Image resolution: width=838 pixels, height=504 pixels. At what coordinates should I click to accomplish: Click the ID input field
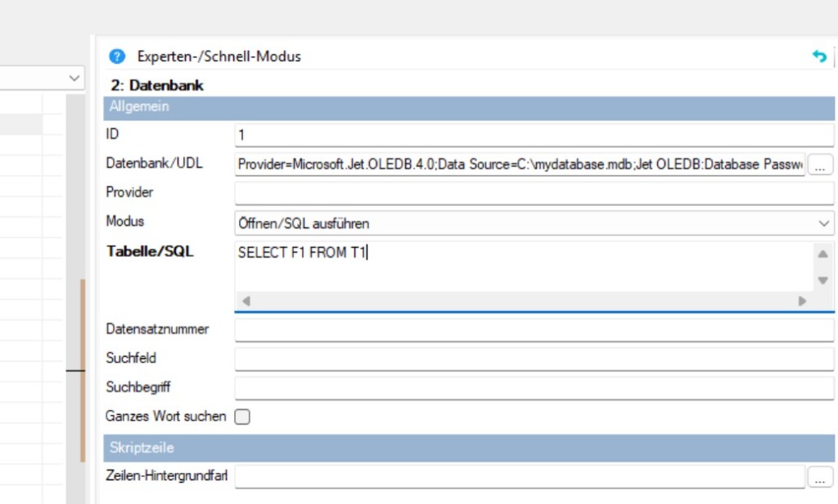[x=534, y=135]
